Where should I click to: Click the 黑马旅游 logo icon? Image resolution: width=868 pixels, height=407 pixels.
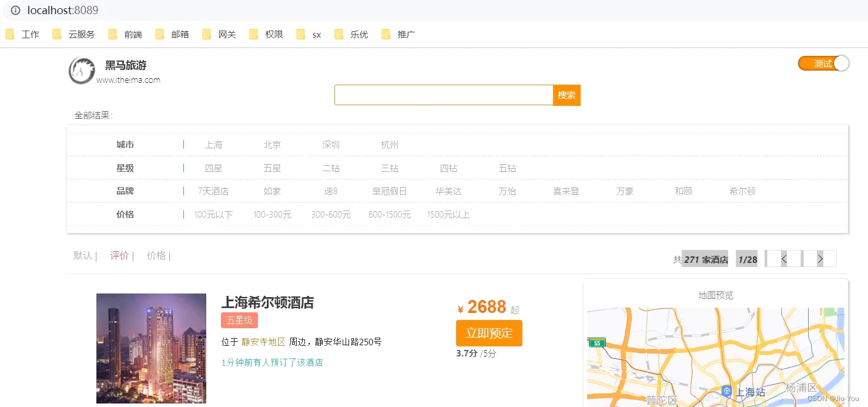(81, 71)
